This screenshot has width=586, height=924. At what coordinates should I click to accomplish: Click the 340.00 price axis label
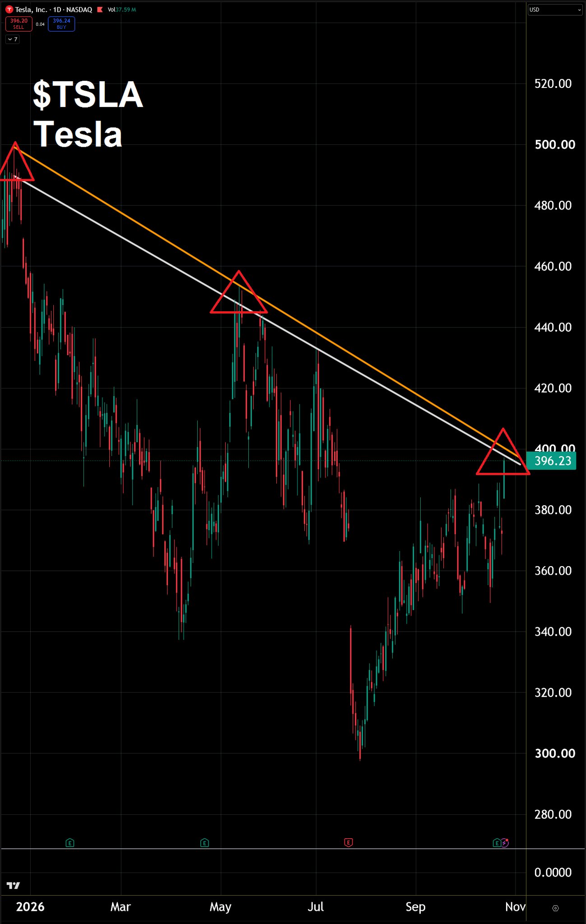(553, 632)
